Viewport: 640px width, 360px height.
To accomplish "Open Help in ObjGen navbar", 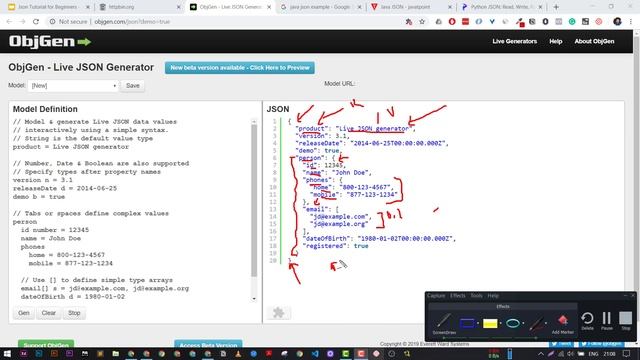I will (556, 41).
